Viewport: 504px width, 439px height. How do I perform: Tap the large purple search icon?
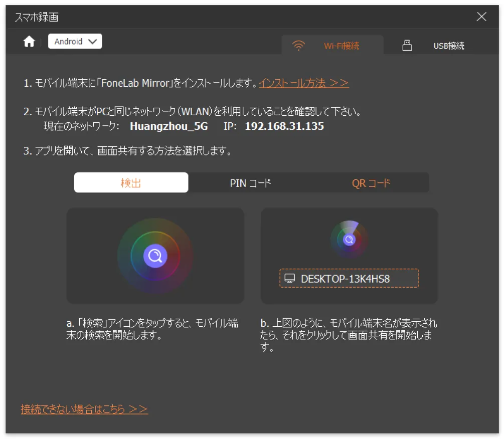coord(155,256)
